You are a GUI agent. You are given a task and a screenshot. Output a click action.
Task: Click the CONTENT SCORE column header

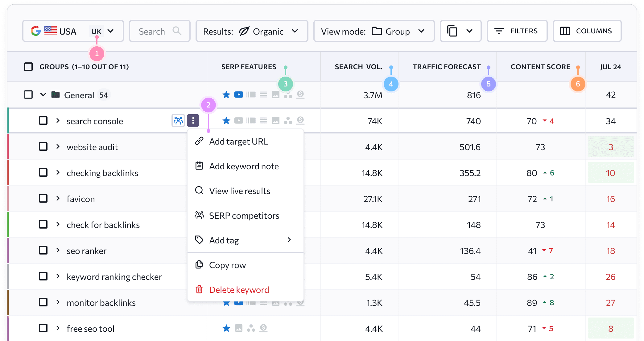click(540, 67)
